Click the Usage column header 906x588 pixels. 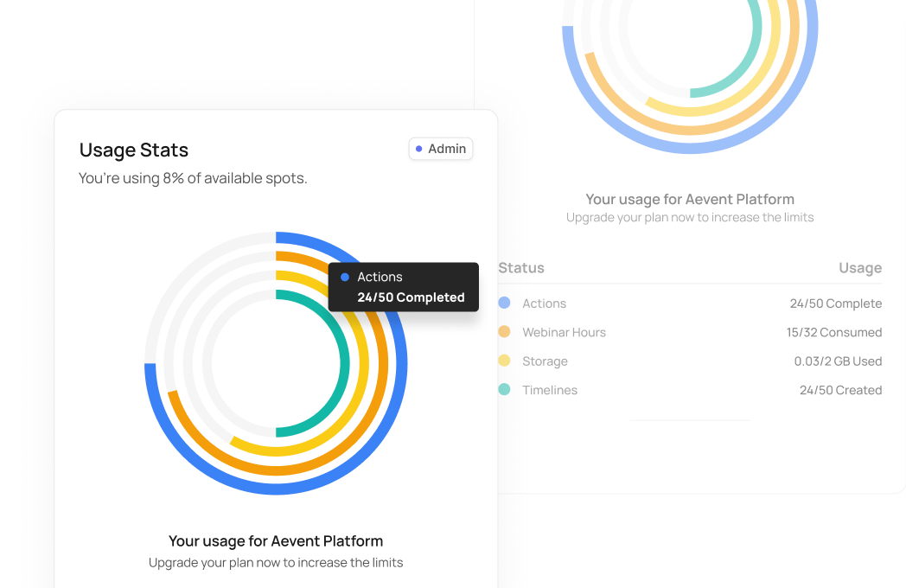point(860,268)
